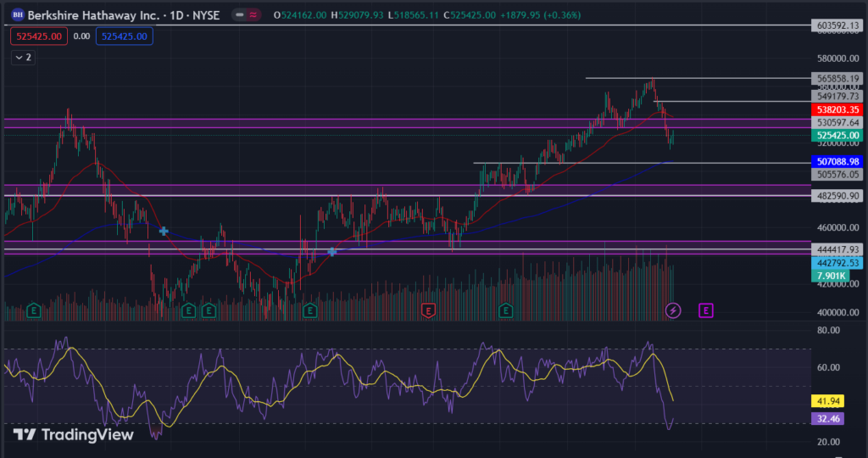Click the last green earnings E marker

coord(505,310)
